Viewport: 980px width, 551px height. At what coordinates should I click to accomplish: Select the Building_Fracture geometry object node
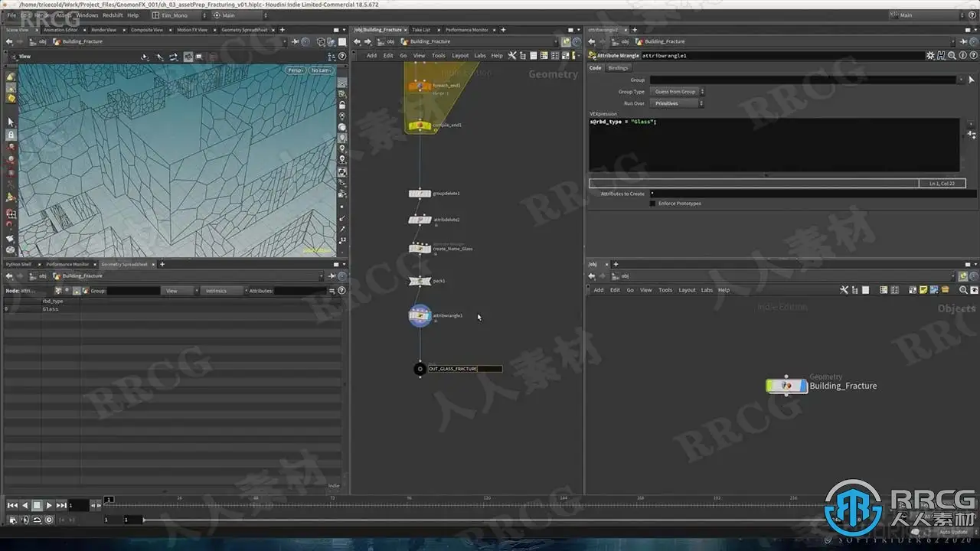[786, 386]
